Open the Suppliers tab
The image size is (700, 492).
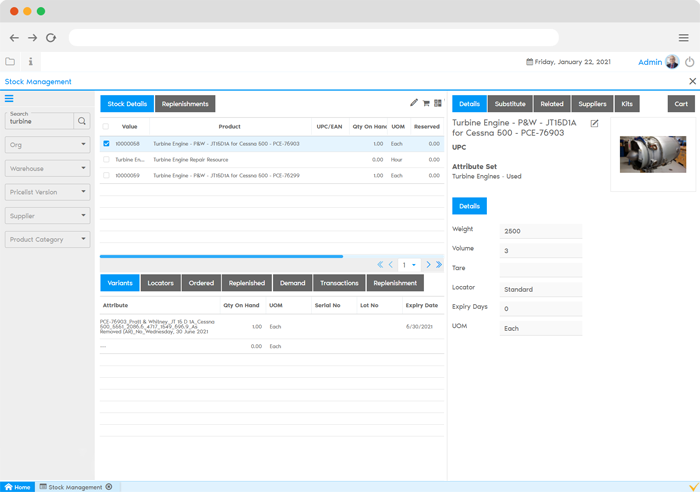(x=592, y=104)
